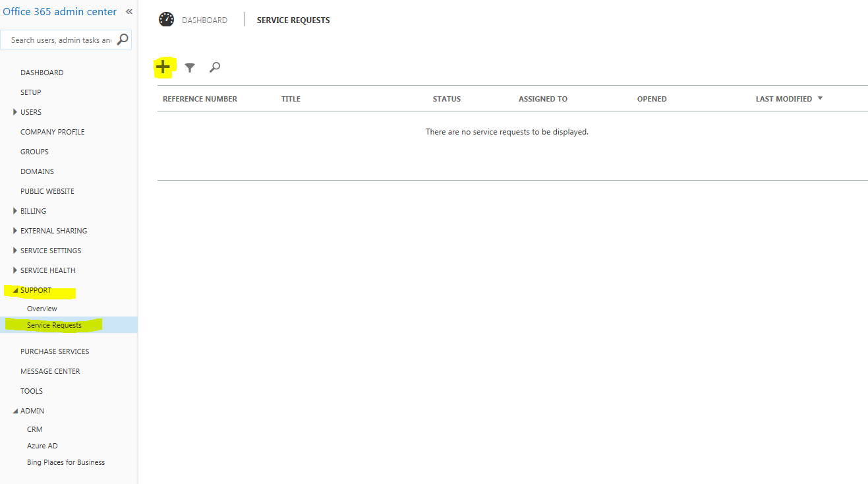Image resolution: width=868 pixels, height=484 pixels.
Task: Collapse the ADMIN section arrow
Action: 15,411
